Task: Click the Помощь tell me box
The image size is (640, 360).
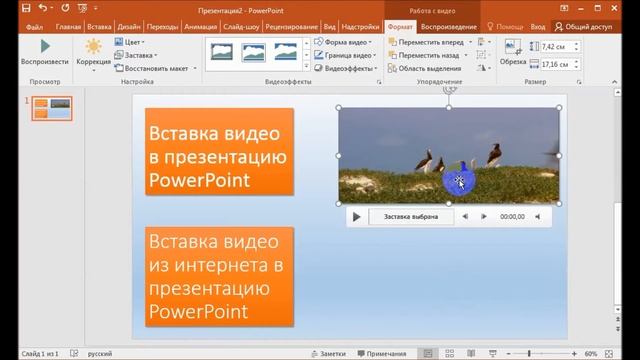Action: [505, 27]
